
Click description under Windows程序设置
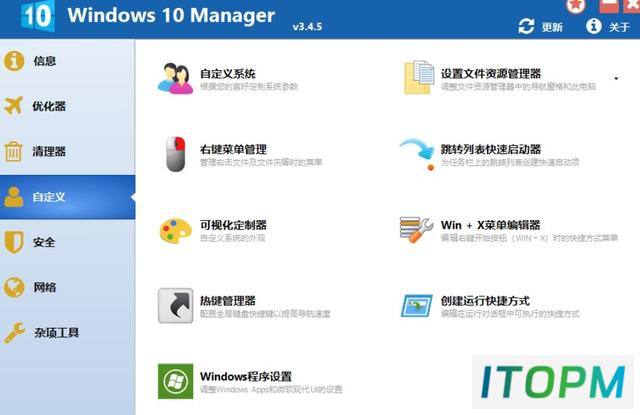[271, 389]
